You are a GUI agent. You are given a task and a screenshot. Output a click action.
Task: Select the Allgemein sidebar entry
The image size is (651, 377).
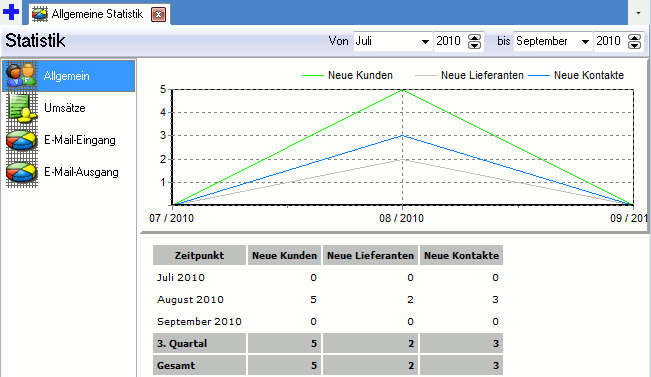pyautogui.click(x=69, y=76)
